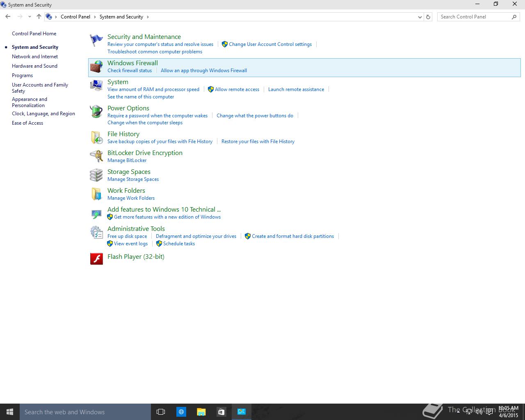The height and width of the screenshot is (420, 525).
Task: Click Check firewall status link
Action: coord(130,71)
